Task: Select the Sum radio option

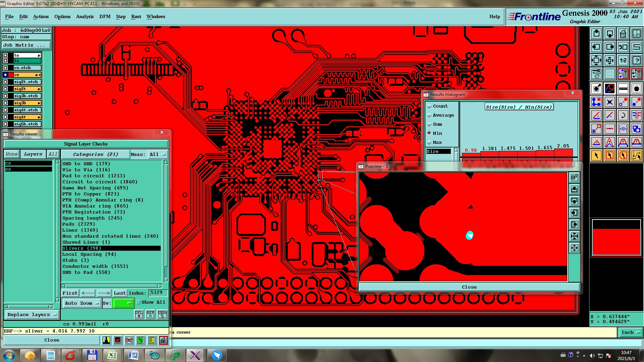Action: pyautogui.click(x=435, y=124)
